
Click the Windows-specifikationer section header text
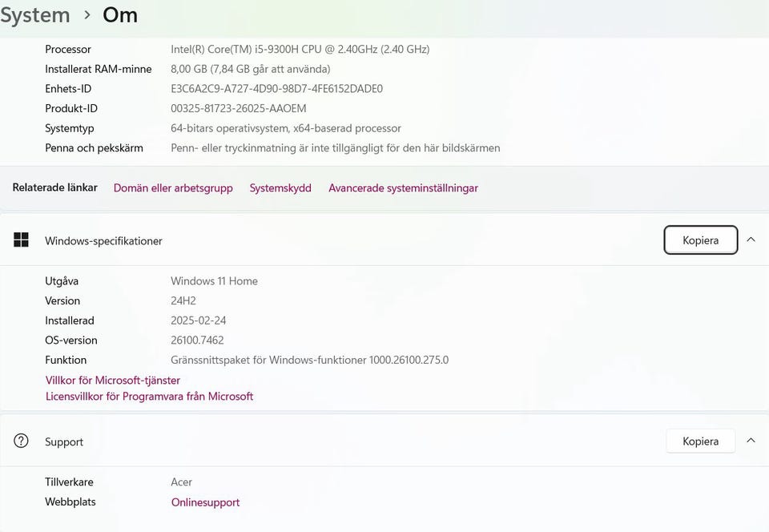click(x=103, y=240)
